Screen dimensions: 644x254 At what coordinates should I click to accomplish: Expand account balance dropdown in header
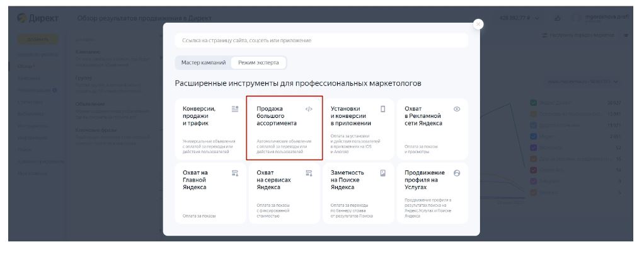tap(520, 18)
